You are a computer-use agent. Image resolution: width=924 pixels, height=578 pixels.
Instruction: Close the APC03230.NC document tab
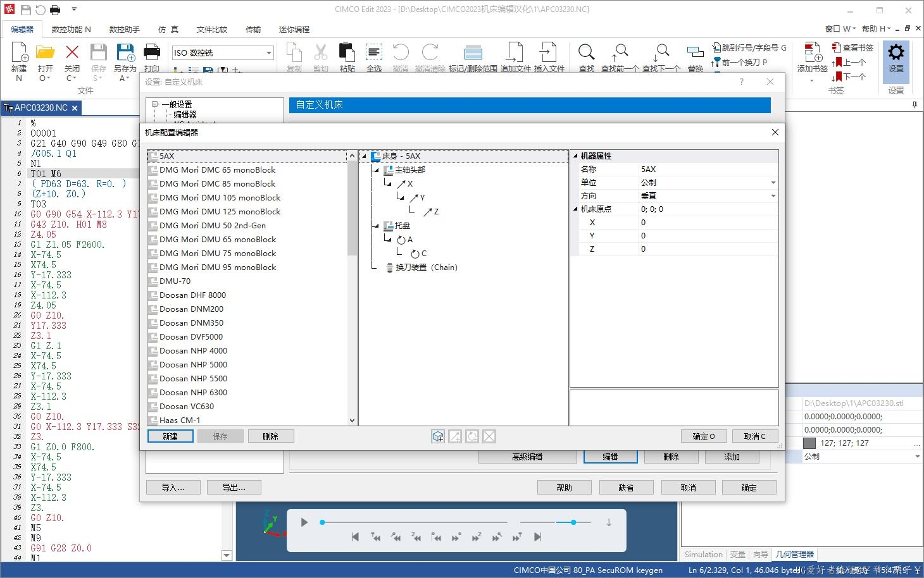tap(75, 108)
